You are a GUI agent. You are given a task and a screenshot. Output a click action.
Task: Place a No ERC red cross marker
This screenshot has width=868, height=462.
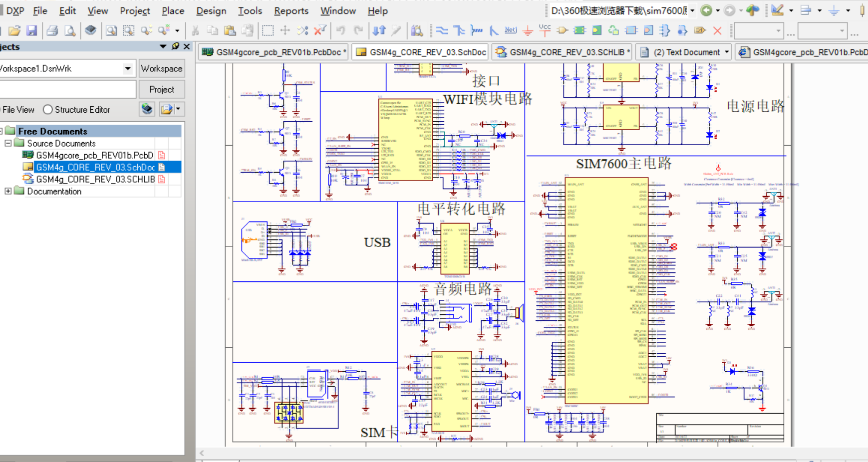[x=717, y=31]
